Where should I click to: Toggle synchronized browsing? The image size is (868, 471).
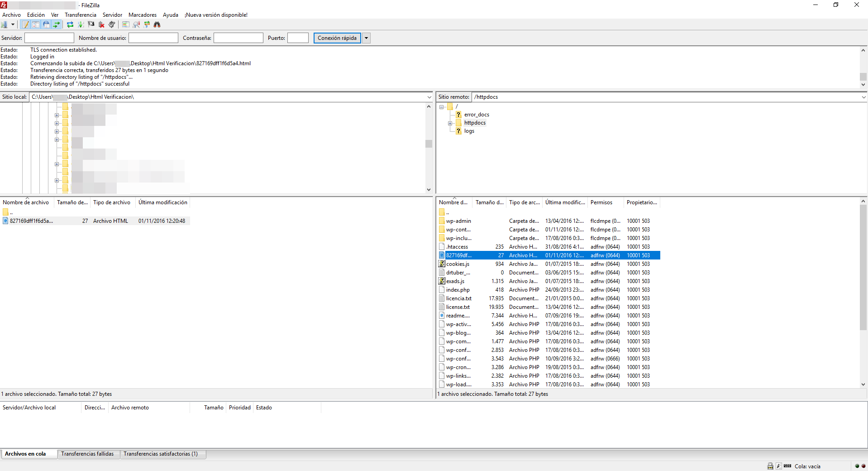(147, 24)
